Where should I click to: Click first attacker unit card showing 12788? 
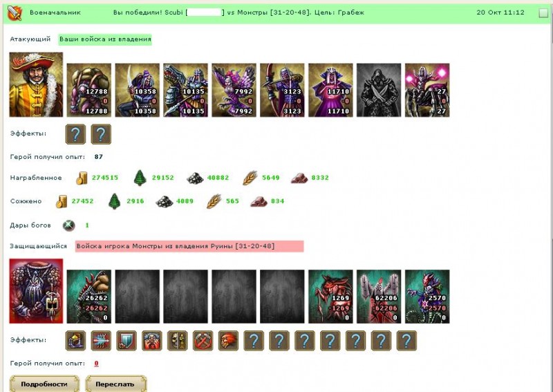tap(89, 90)
